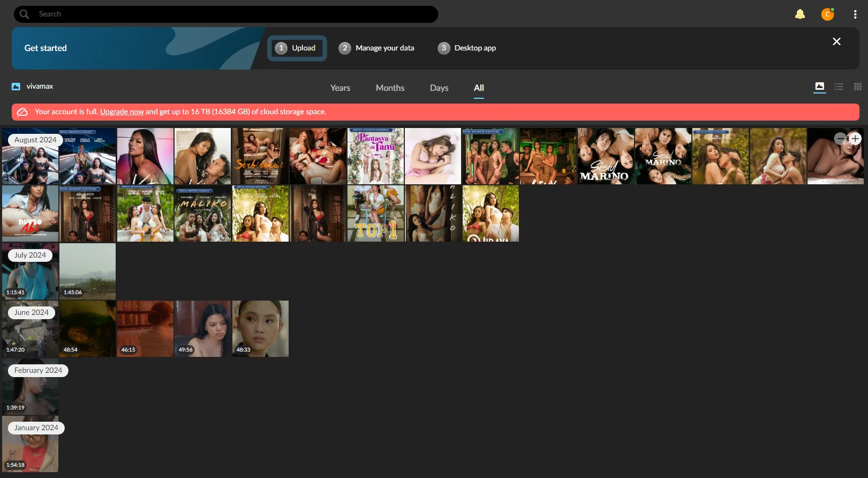This screenshot has width=868, height=478.
Task: Switch to list view icon
Action: pos(839,87)
